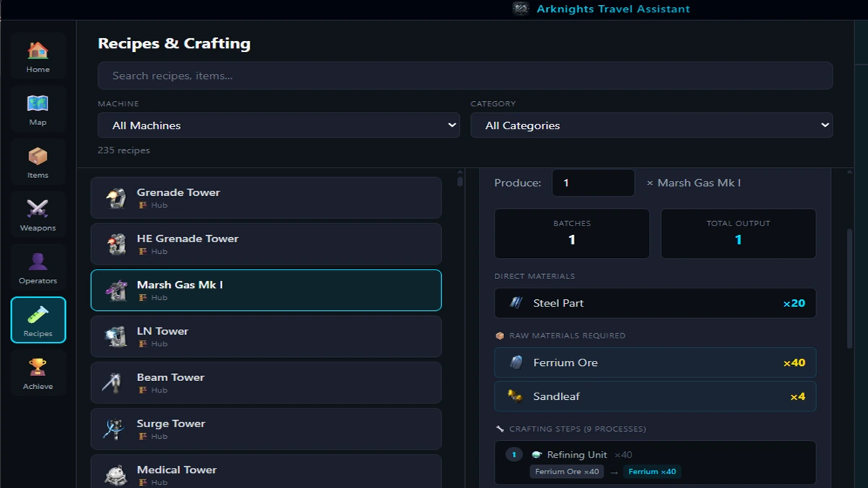Click the Raw Materials Required box icon
This screenshot has height=488, width=868.
click(x=500, y=335)
